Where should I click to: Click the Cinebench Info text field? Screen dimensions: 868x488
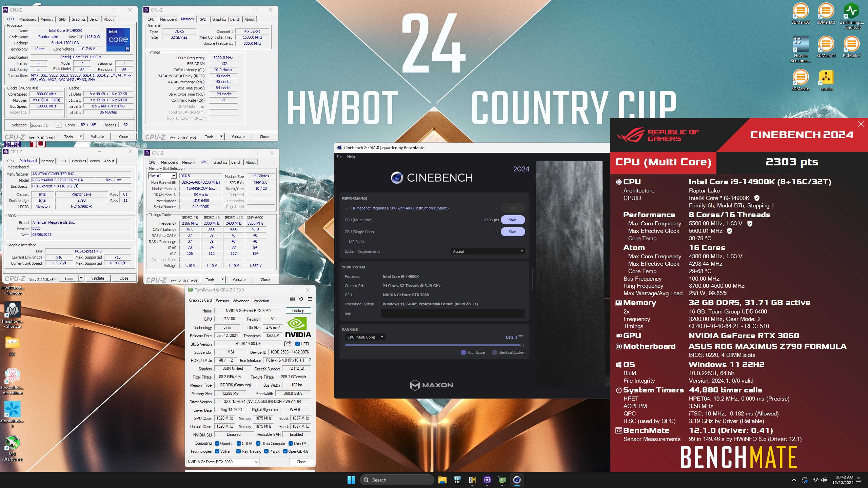click(453, 314)
